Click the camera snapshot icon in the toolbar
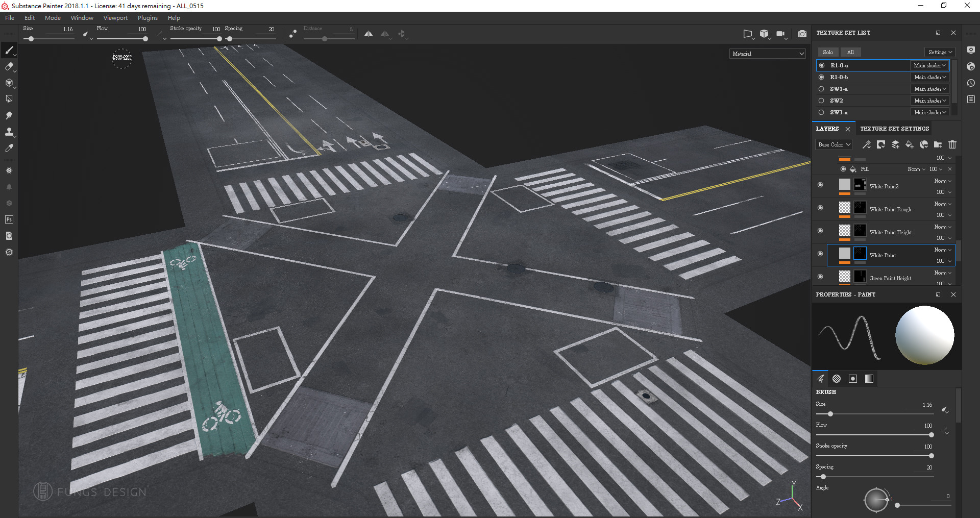The height and width of the screenshot is (518, 980). coord(802,34)
